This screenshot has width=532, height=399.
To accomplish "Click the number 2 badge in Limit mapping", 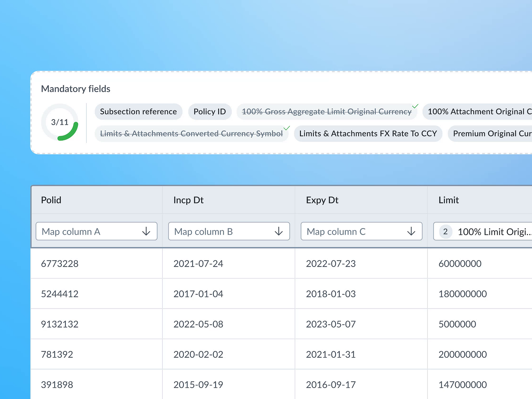I will pos(446,231).
